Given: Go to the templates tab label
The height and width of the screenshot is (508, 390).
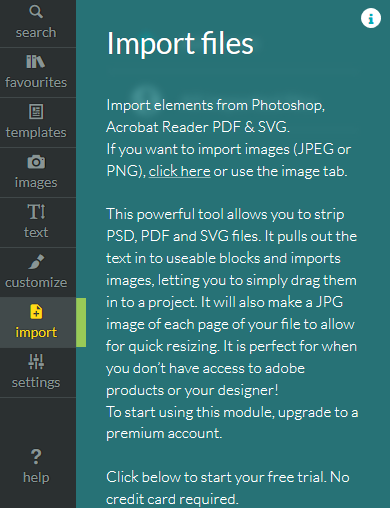Looking at the screenshot, I should click(x=36, y=133).
